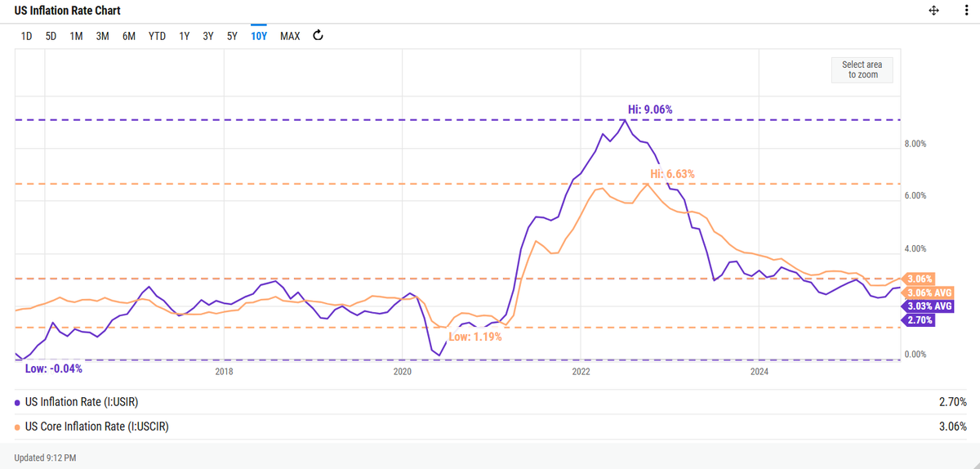
Task: Select the 1D time range
Action: click(26, 36)
